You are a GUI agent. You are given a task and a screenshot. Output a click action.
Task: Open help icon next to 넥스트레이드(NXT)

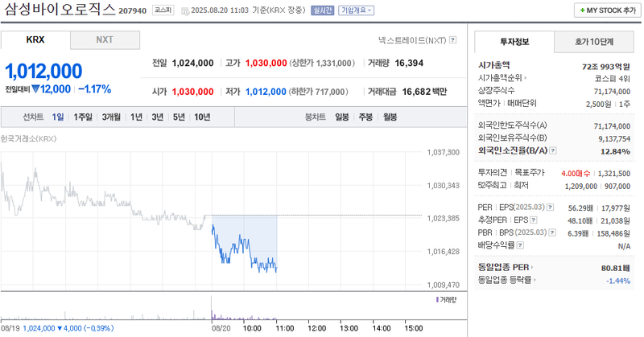tap(452, 40)
